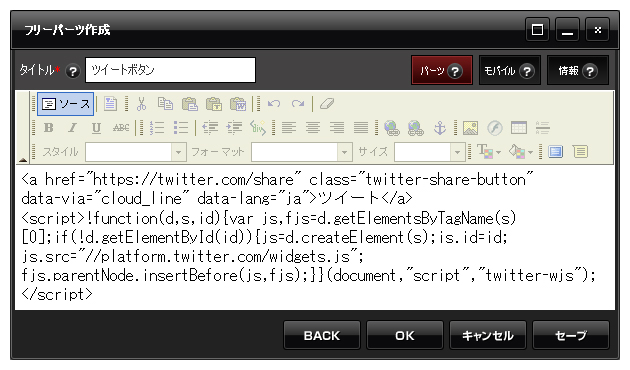Click the Redo arrow icon

298,104
